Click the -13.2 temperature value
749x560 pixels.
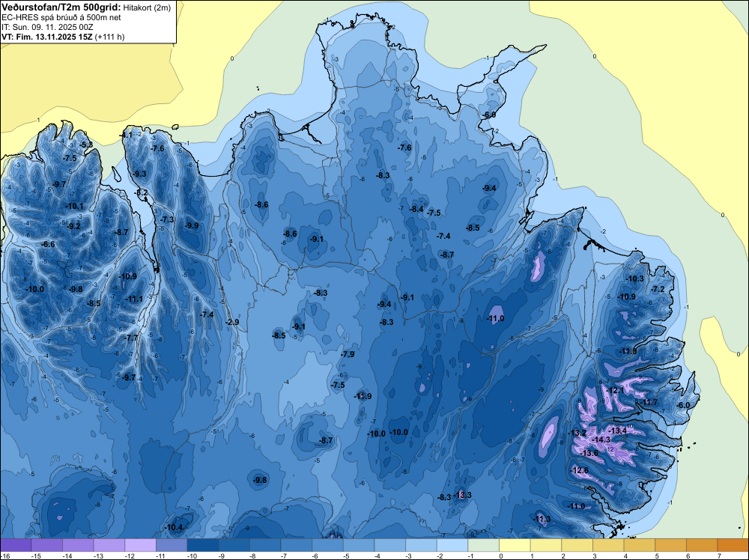[577, 433]
